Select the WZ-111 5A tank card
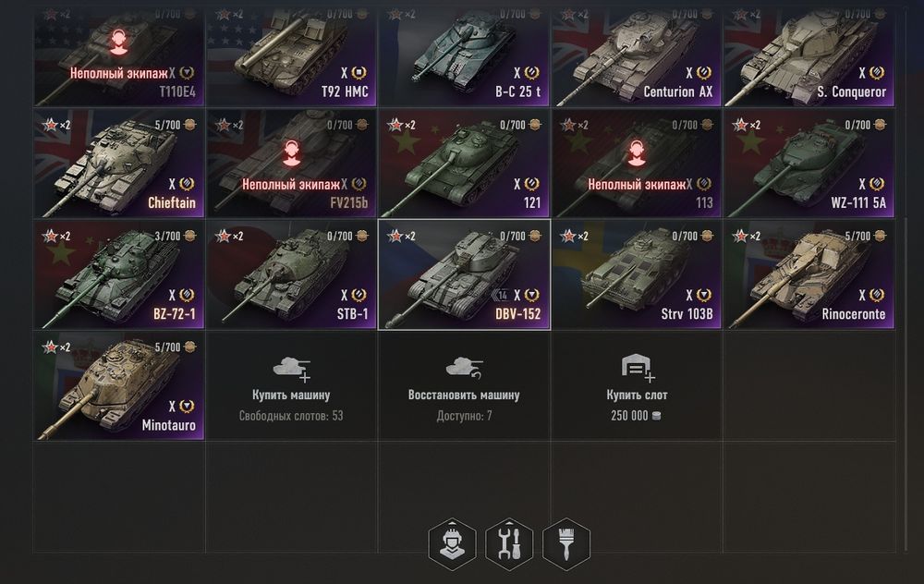 pyautogui.click(x=809, y=164)
